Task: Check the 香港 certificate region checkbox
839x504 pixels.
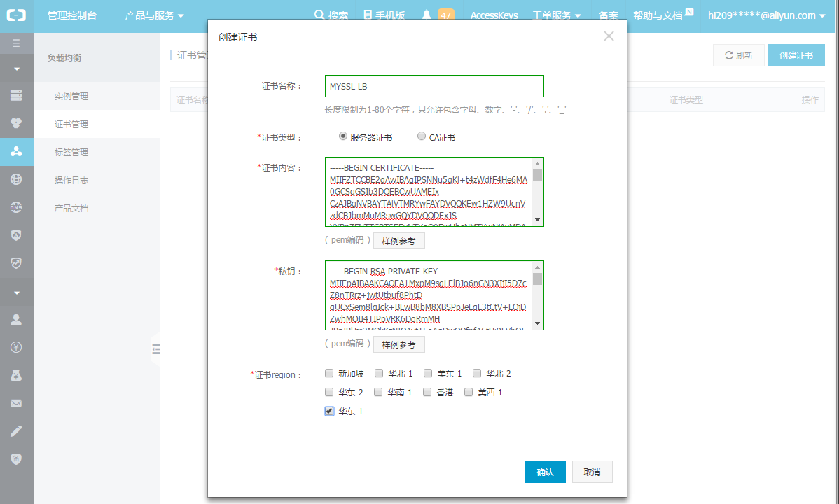Action: [427, 392]
